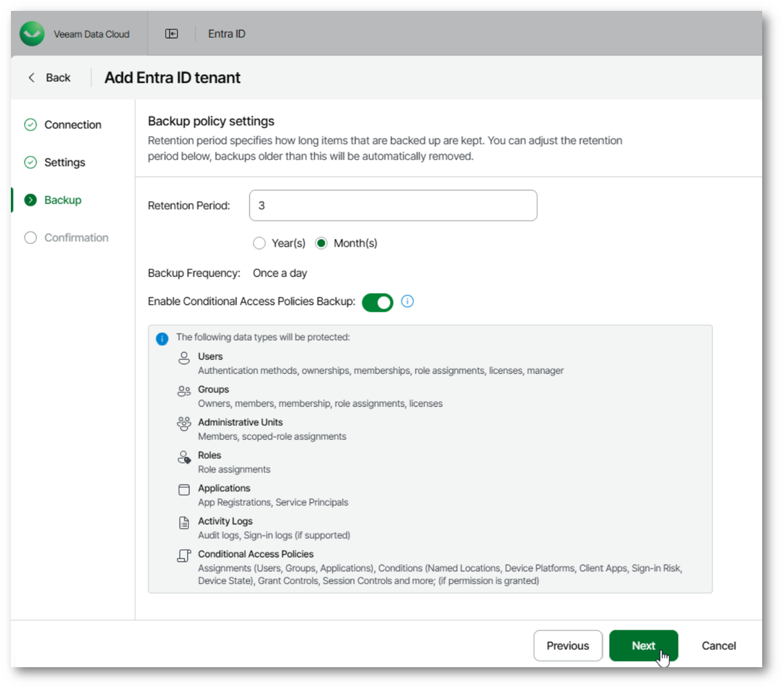Click the info icon beside Conditional Access toggle
Screen dimensions: 784x689
click(407, 302)
